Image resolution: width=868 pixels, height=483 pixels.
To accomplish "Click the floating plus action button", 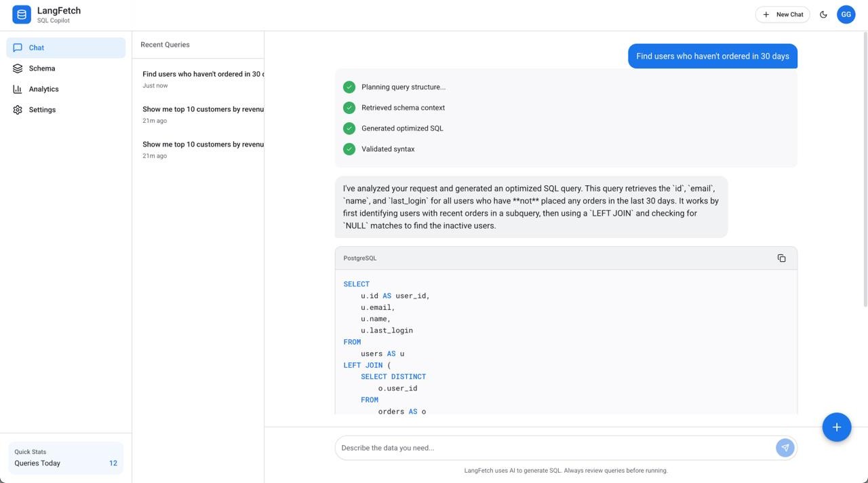I will 835,426.
